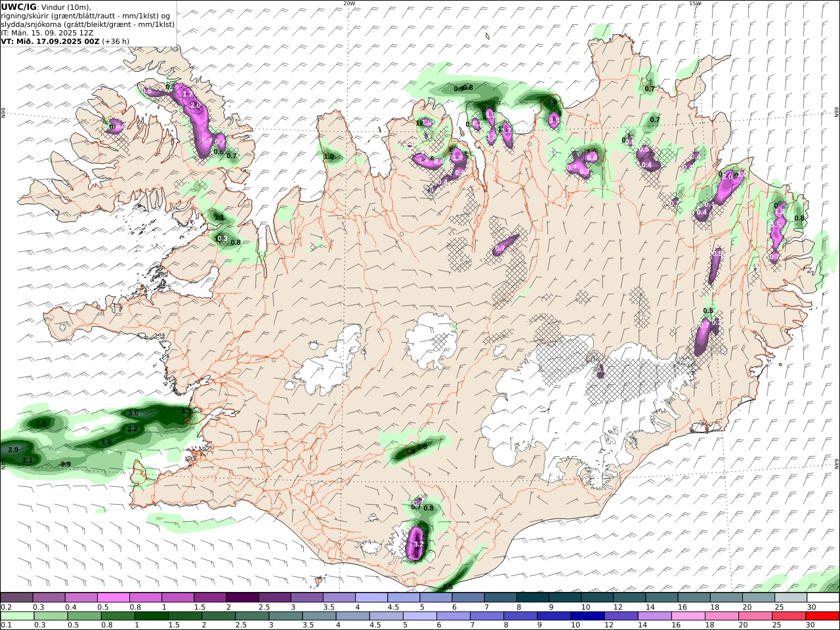Click the '3.2' precipitation value in the south
840x630 pixels.
[x=419, y=544]
